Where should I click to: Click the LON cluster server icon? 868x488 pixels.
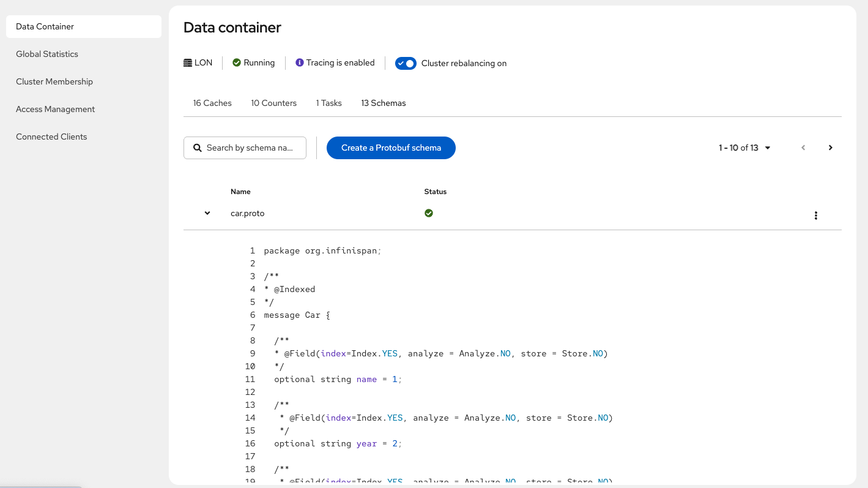tap(187, 62)
